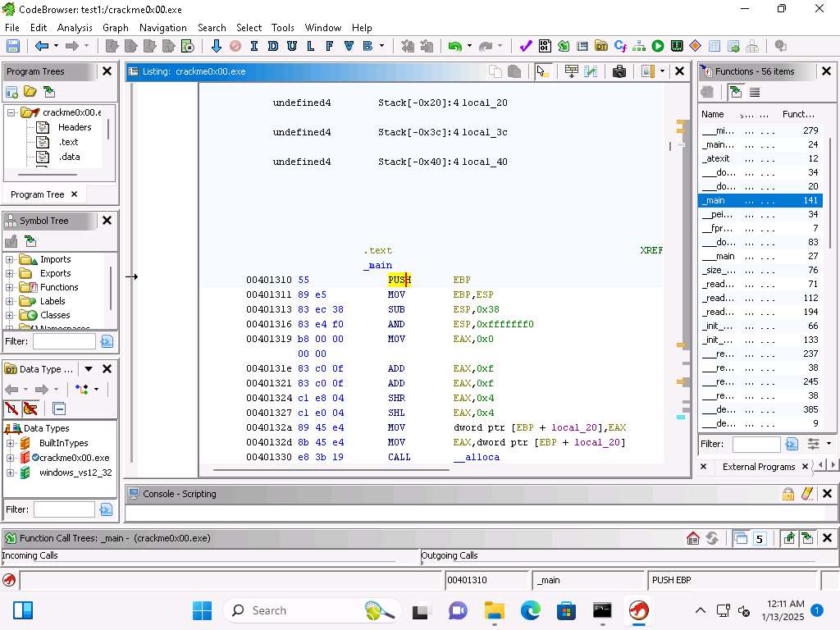Click the green Run script play icon
Image resolution: width=840 pixels, height=630 pixels.
[658, 47]
